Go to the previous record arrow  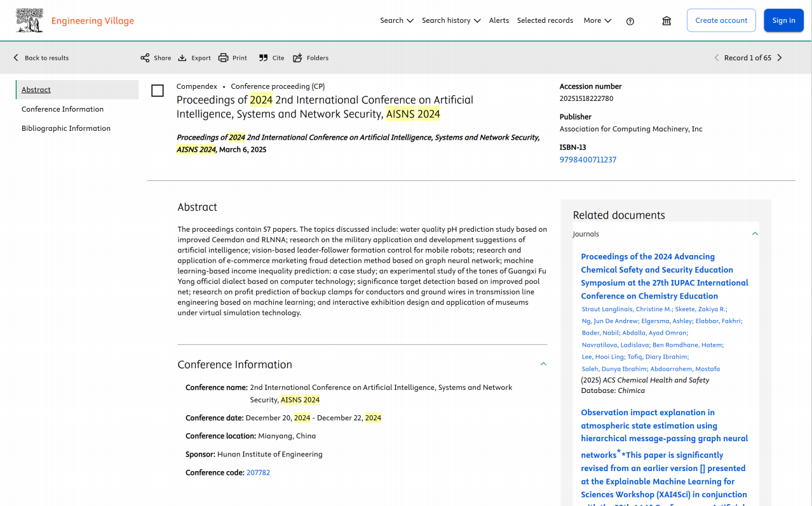point(717,58)
